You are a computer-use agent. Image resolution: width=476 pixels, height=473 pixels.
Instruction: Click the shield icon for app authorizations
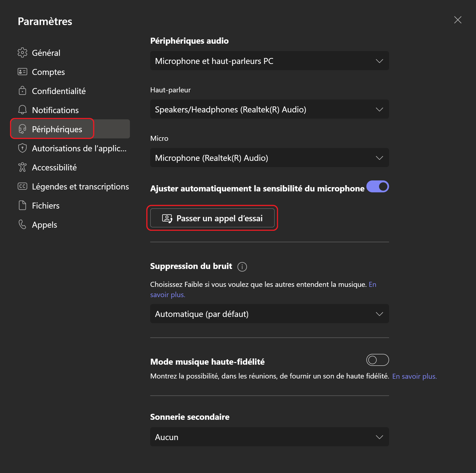(22, 148)
